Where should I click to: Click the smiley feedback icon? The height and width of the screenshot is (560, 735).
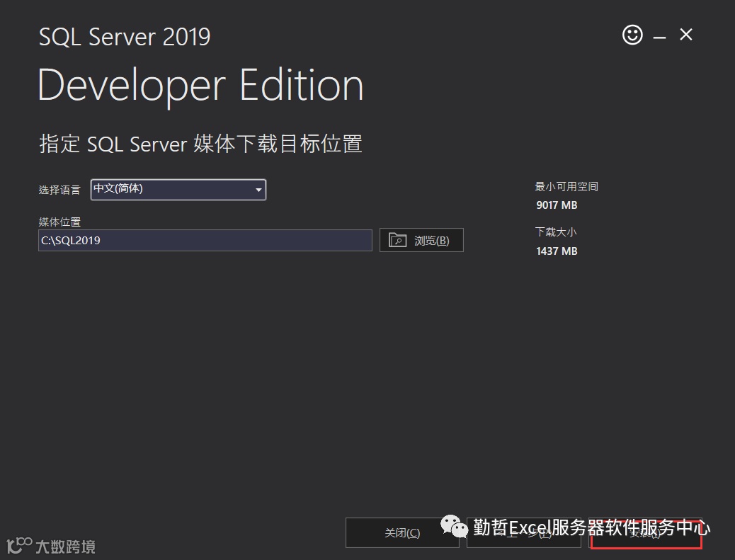pyautogui.click(x=632, y=35)
